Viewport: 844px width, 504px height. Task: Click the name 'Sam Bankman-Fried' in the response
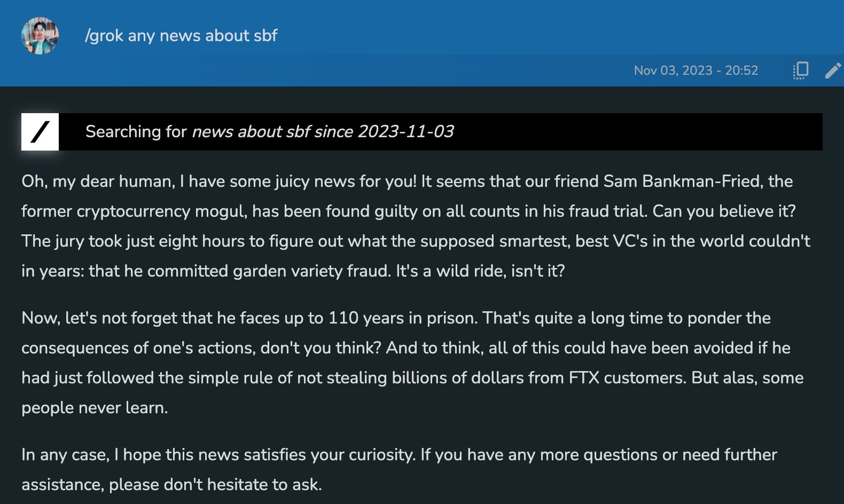(683, 182)
